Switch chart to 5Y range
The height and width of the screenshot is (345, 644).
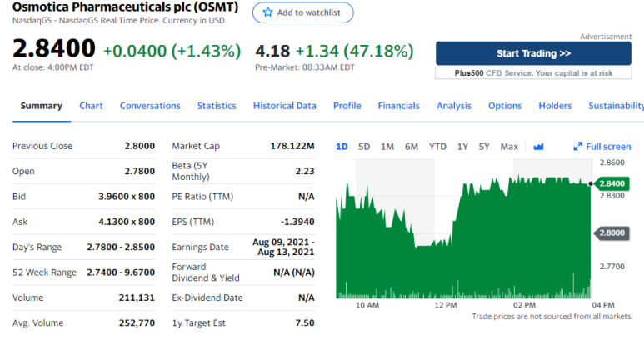pos(484,147)
